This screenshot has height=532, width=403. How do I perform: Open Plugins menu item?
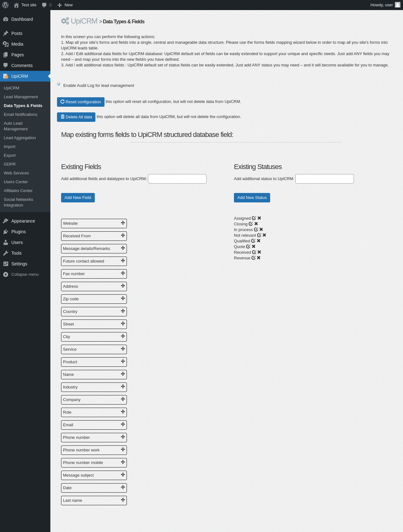point(25,232)
